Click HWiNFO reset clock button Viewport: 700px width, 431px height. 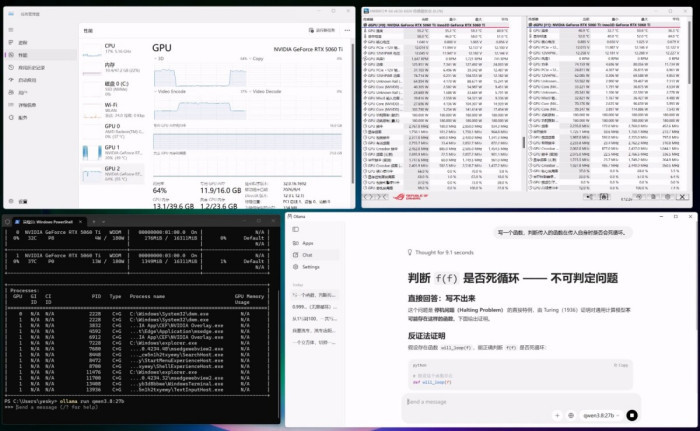pyautogui.click(x=639, y=197)
